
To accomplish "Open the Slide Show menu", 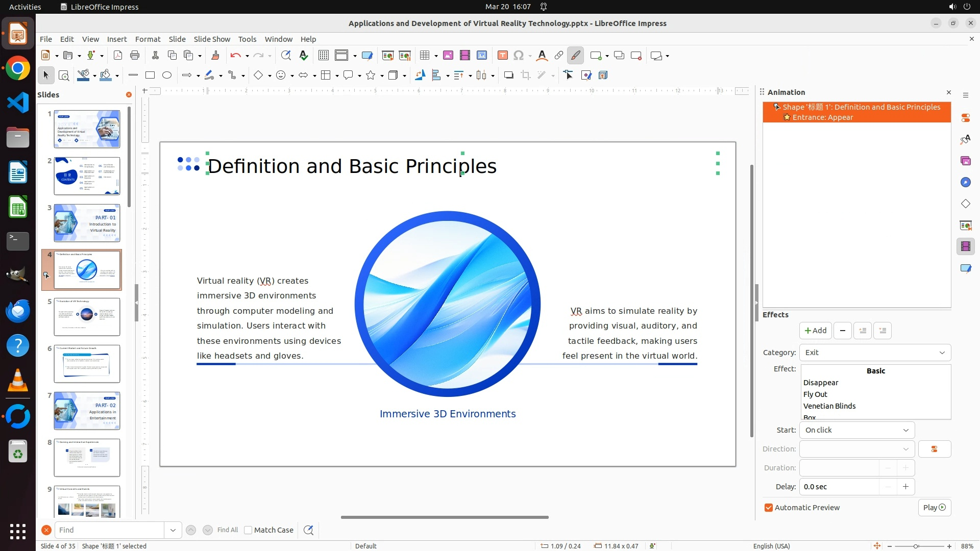I will tap(211, 39).
